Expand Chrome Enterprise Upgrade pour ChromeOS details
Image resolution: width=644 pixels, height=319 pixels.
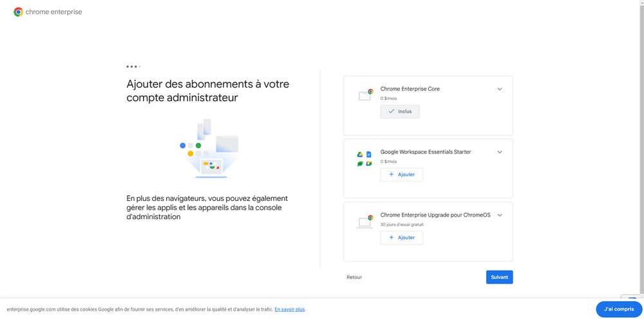click(x=500, y=215)
